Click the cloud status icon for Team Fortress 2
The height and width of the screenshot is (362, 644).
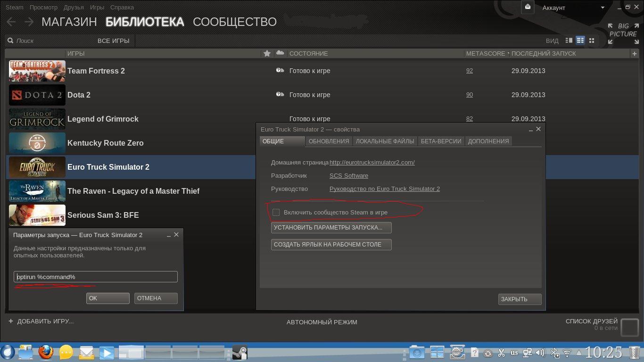point(280,71)
